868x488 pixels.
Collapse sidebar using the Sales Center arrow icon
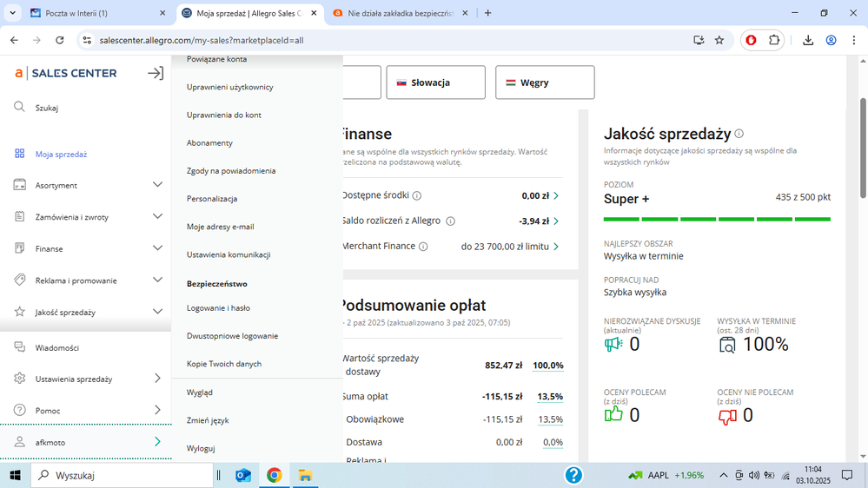click(156, 74)
